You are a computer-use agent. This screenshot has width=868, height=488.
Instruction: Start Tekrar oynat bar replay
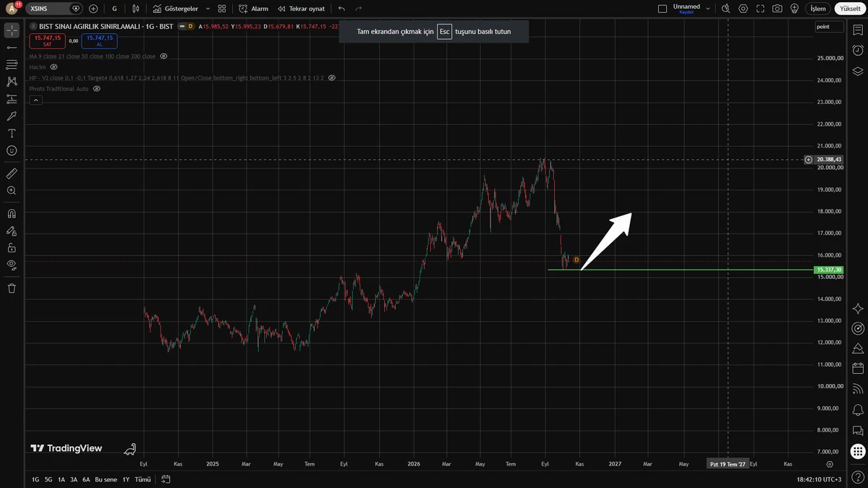coord(301,9)
